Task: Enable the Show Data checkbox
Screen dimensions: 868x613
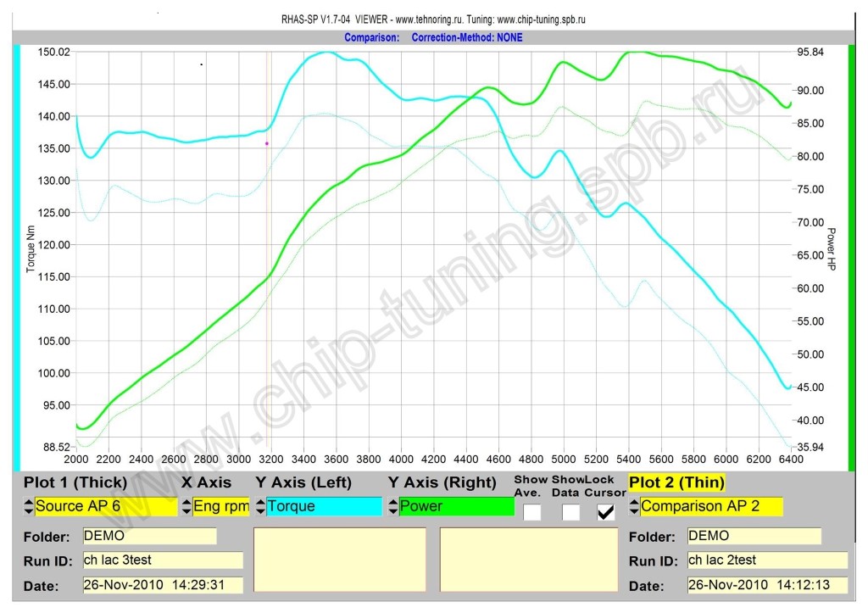Action: pos(570,512)
